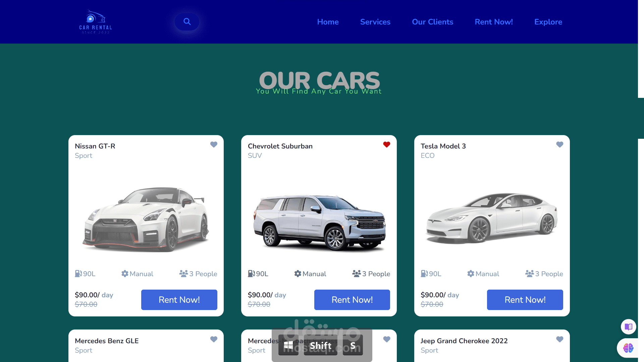Click the people icon on Tesla card
This screenshot has width=644, height=362.
click(x=529, y=274)
